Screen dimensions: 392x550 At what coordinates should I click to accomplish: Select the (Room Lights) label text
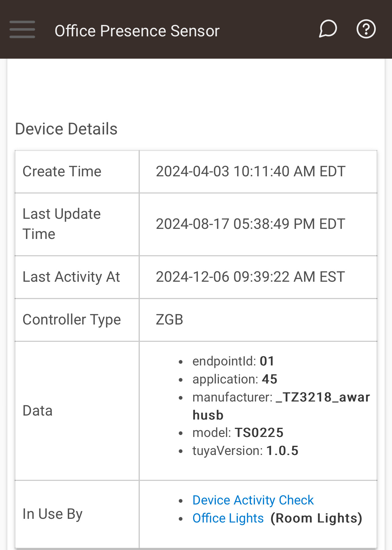316,518
